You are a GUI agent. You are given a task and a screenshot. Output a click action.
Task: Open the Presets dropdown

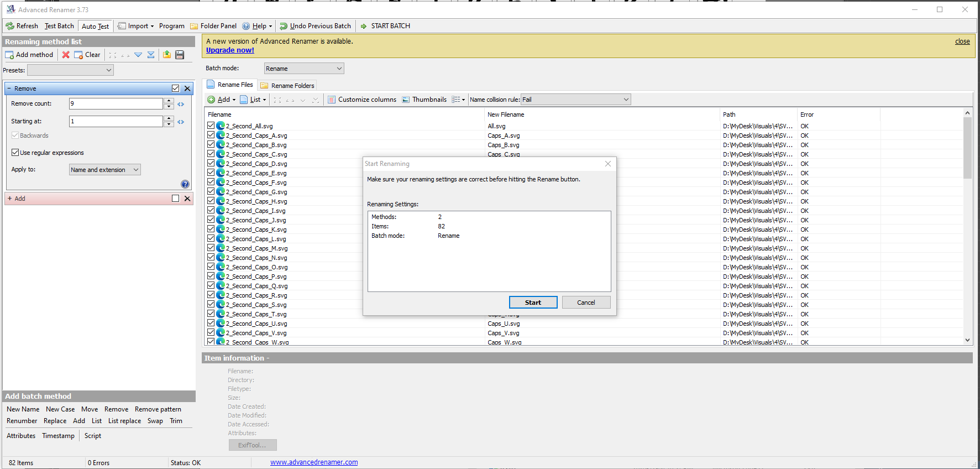[70, 70]
